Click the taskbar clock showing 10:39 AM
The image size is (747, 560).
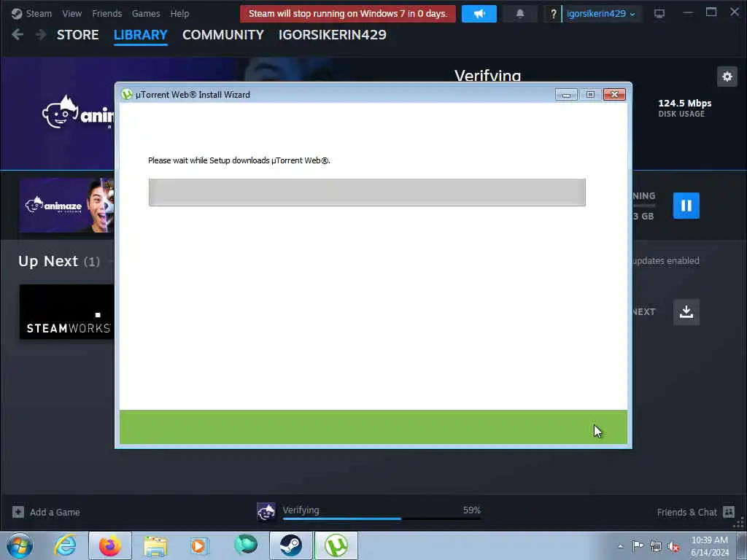tap(710, 546)
